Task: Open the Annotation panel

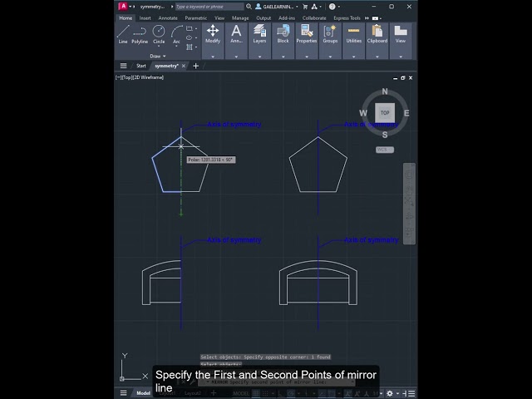Action: pyautogui.click(x=236, y=34)
